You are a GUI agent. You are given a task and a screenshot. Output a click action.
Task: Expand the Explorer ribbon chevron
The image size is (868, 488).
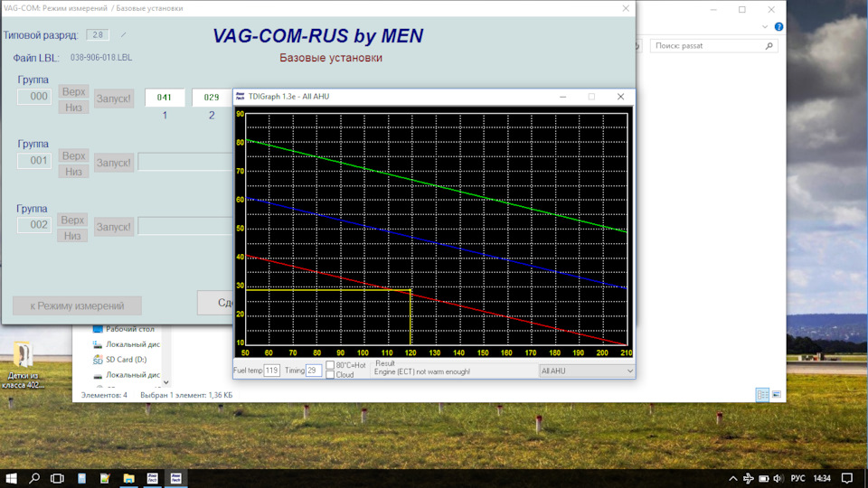click(x=765, y=26)
